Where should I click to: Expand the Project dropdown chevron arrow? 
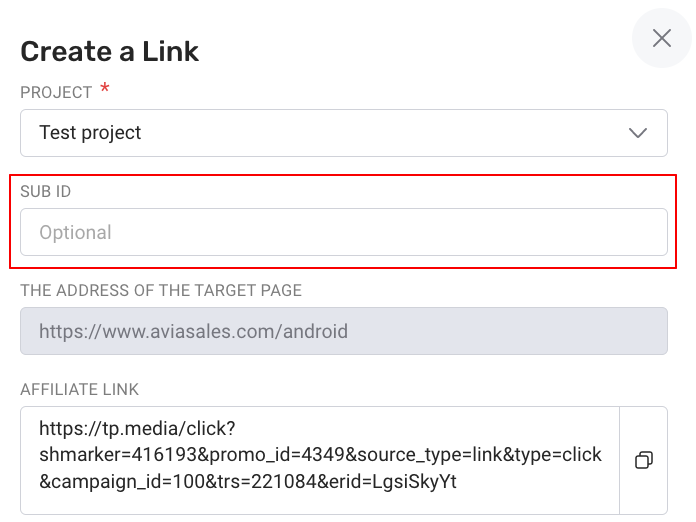(x=637, y=133)
